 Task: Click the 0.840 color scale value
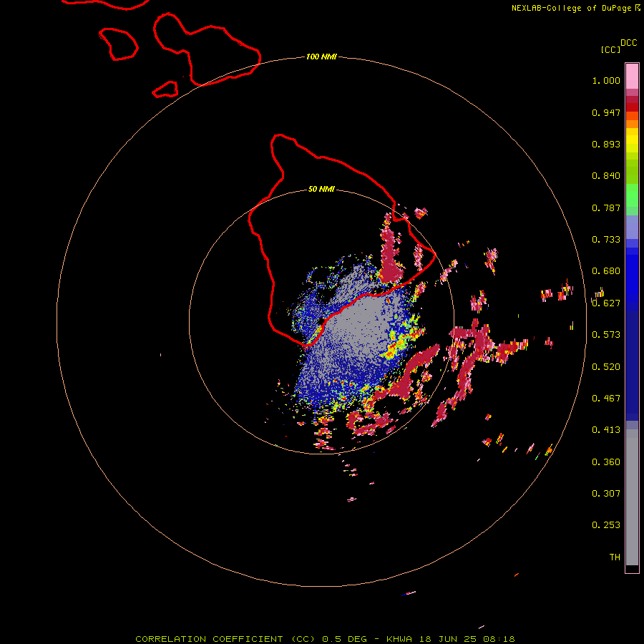point(606,176)
